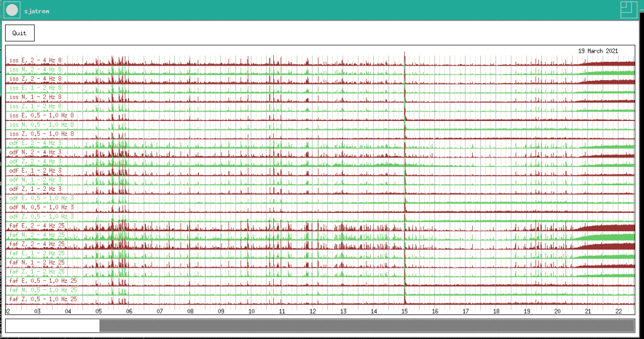Screen dimensions: 644x339
Task: Select the "odf N, 2 - 4 Hz 3" trace label
Action: (x=36, y=152)
